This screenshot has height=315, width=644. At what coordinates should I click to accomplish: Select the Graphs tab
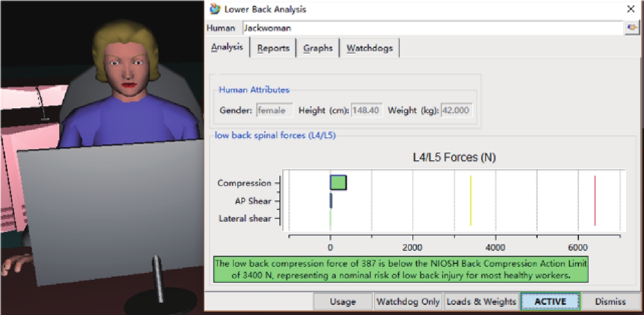[318, 48]
